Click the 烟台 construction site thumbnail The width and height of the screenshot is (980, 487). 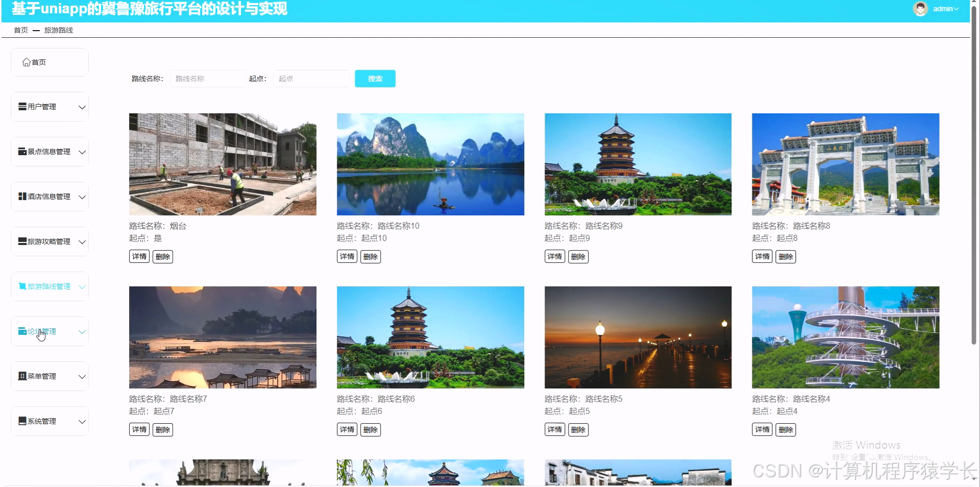click(223, 164)
